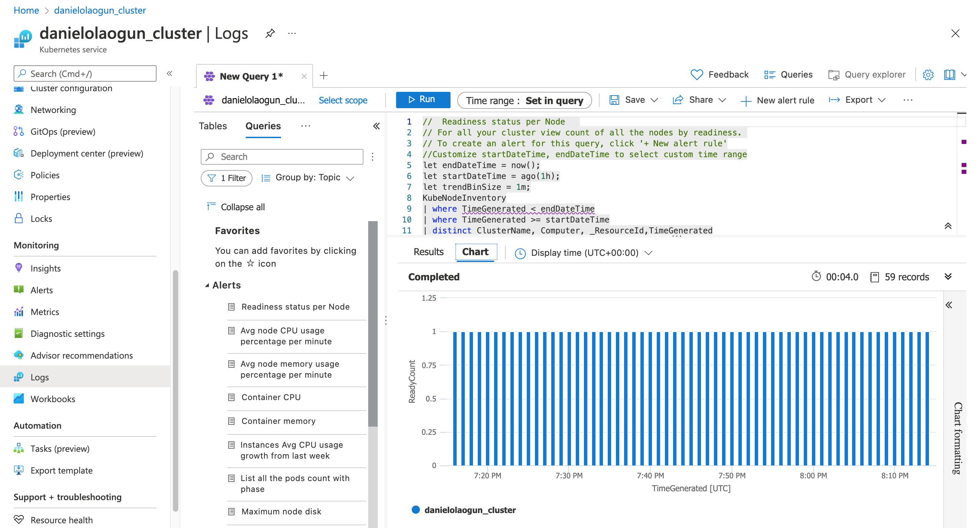Open Diagnostic settings
This screenshot has width=980, height=528.
[x=67, y=334]
